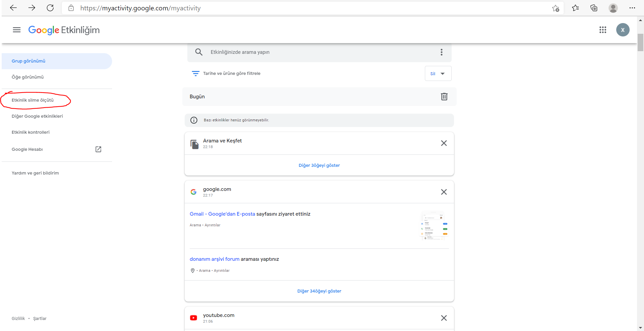
Task: Select Öğe görünümü in sidebar
Action: click(x=28, y=77)
